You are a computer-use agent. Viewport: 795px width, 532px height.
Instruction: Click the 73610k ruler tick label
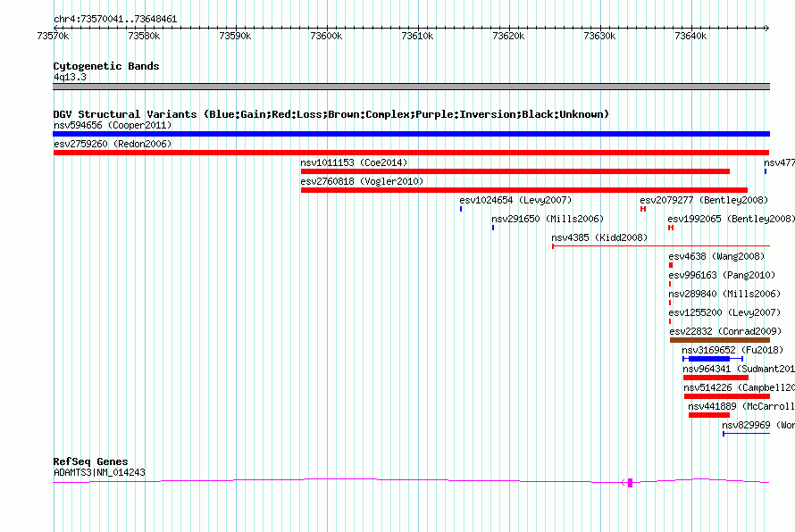[x=417, y=36]
